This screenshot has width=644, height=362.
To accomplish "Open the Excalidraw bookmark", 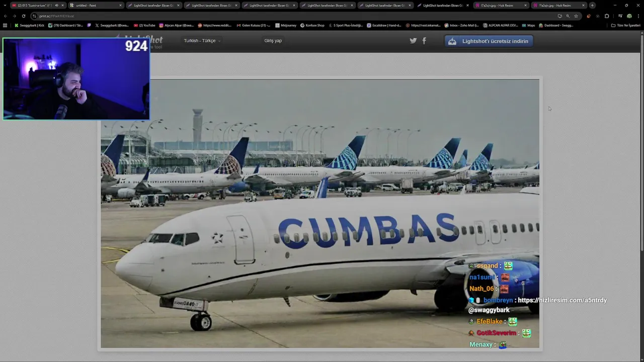I will point(384,25).
